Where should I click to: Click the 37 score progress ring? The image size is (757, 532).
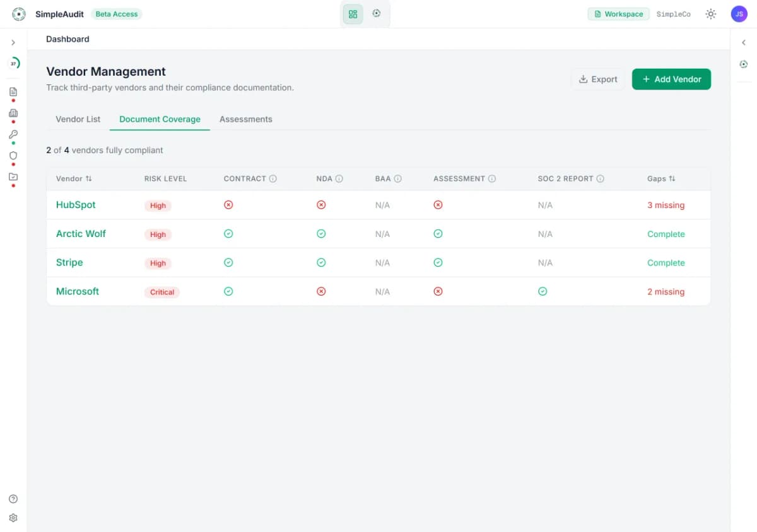(x=13, y=63)
